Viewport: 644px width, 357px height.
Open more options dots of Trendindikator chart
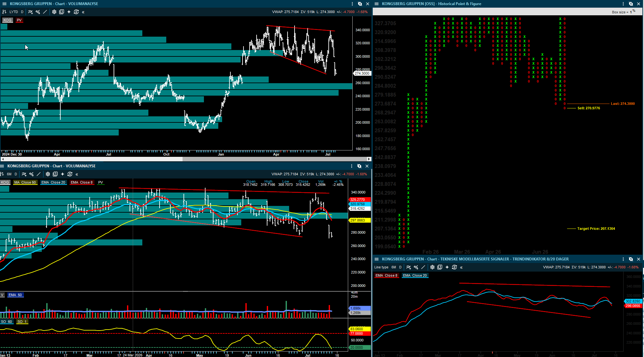[x=623, y=259]
